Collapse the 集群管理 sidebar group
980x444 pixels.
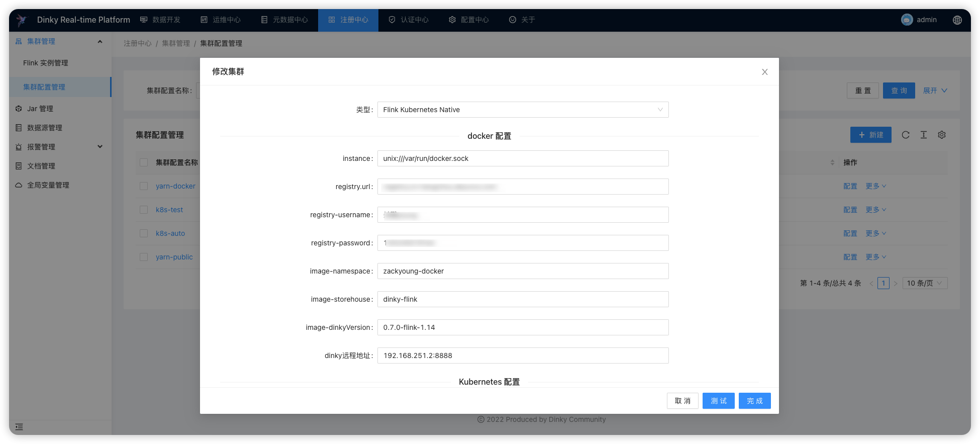[x=60, y=41]
